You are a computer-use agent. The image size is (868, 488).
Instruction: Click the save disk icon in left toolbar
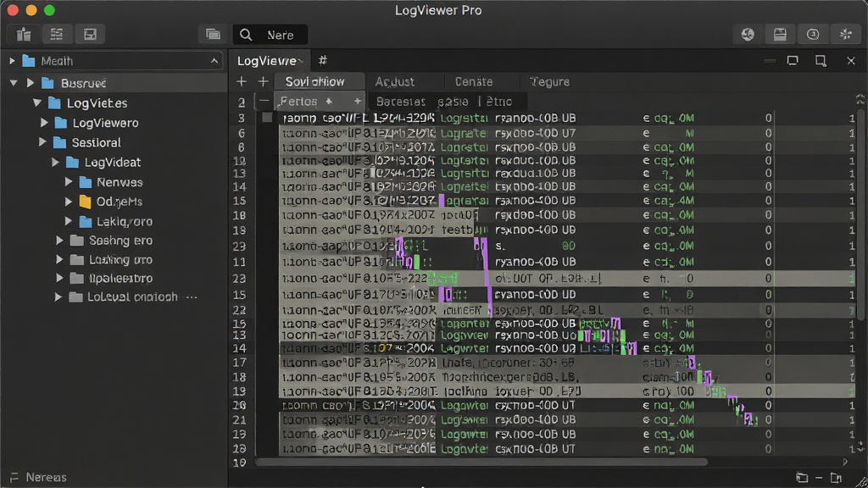coord(90,34)
